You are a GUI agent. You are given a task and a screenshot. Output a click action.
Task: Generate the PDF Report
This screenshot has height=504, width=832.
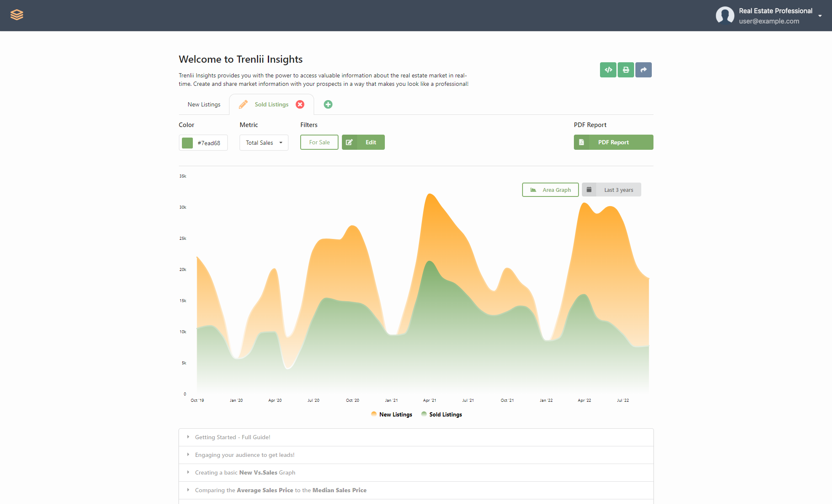click(x=613, y=142)
